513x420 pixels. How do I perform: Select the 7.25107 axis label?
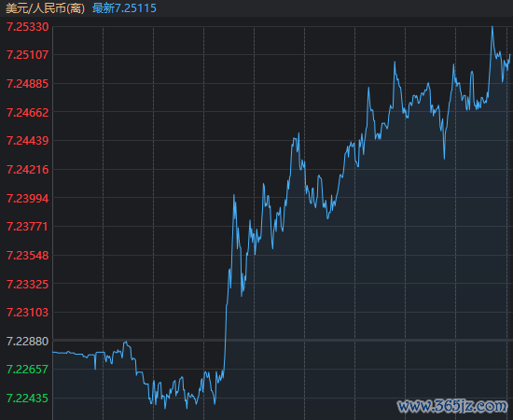[27, 55]
